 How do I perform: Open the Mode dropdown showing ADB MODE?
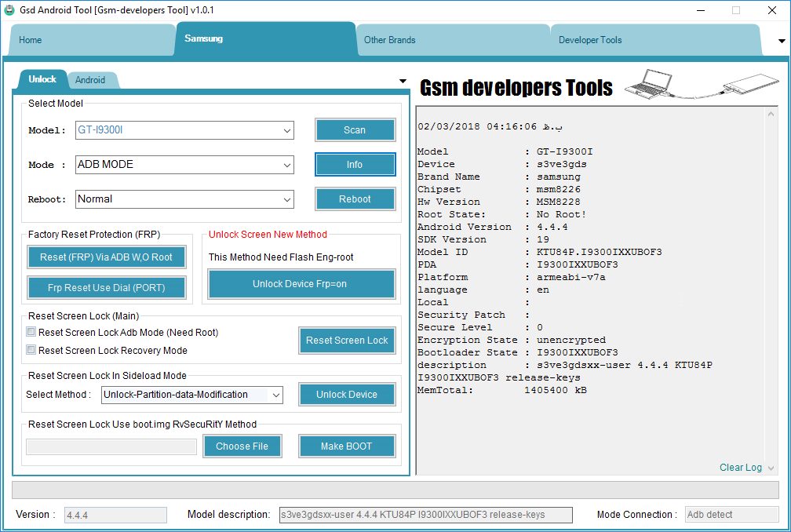[184, 165]
